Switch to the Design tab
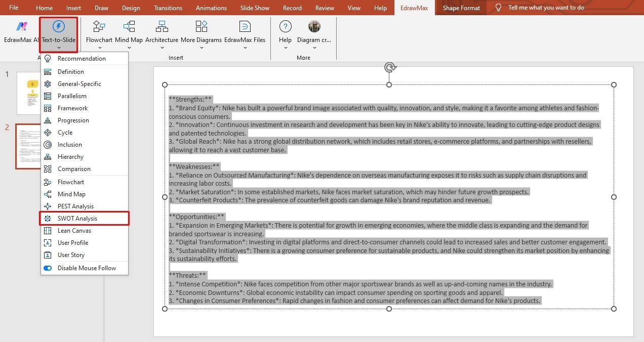 [x=131, y=8]
